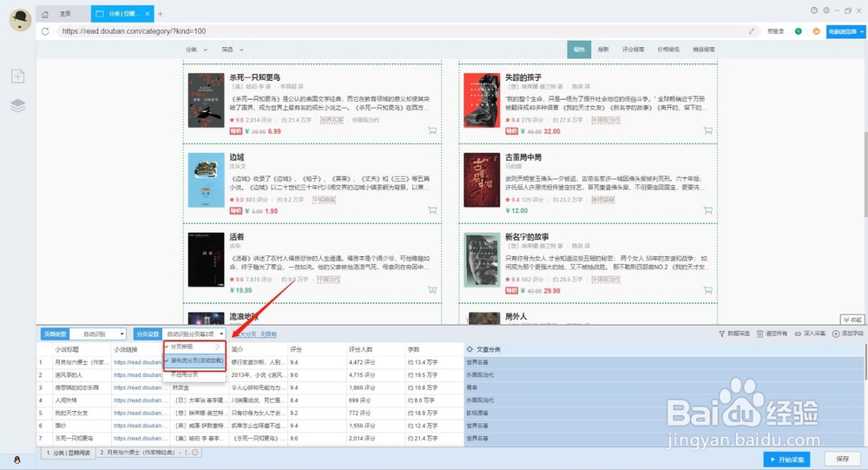
Task: Select the 最新 sort tab
Action: [603, 50]
